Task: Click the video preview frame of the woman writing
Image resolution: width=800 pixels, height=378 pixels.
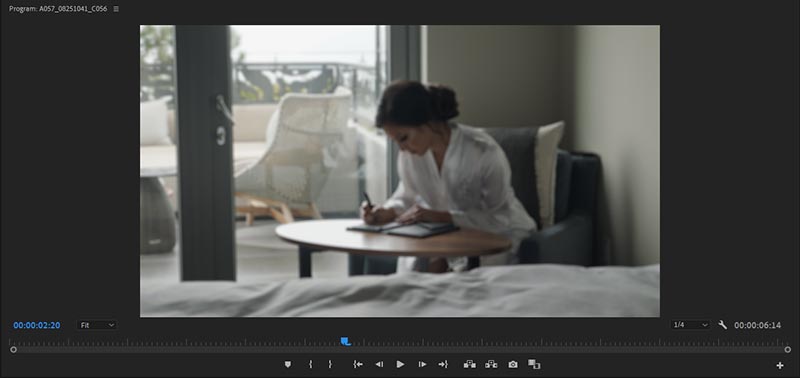Action: coord(399,171)
